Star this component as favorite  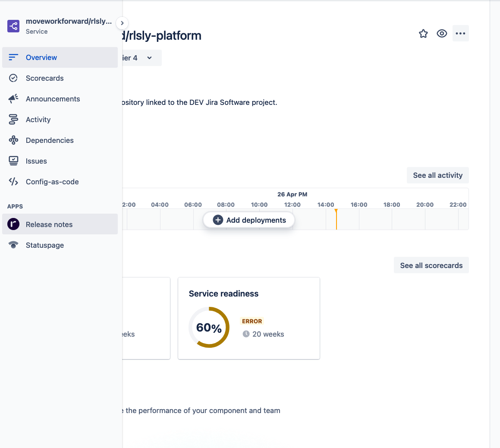pos(423,34)
